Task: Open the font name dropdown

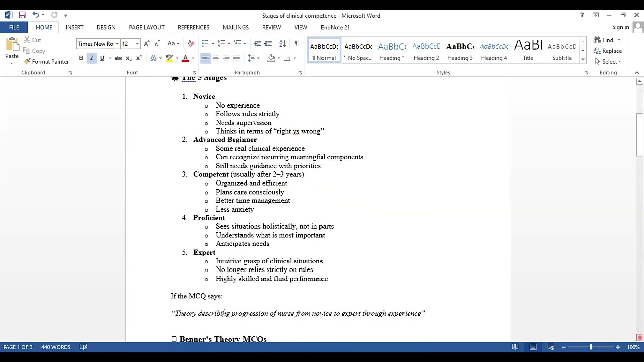Action: (x=117, y=44)
